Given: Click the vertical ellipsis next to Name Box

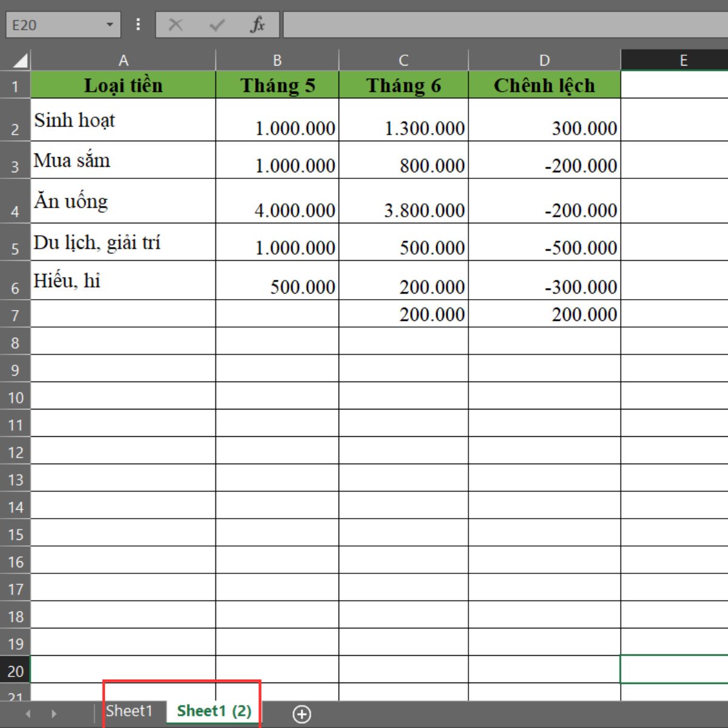Looking at the screenshot, I should coord(138,25).
